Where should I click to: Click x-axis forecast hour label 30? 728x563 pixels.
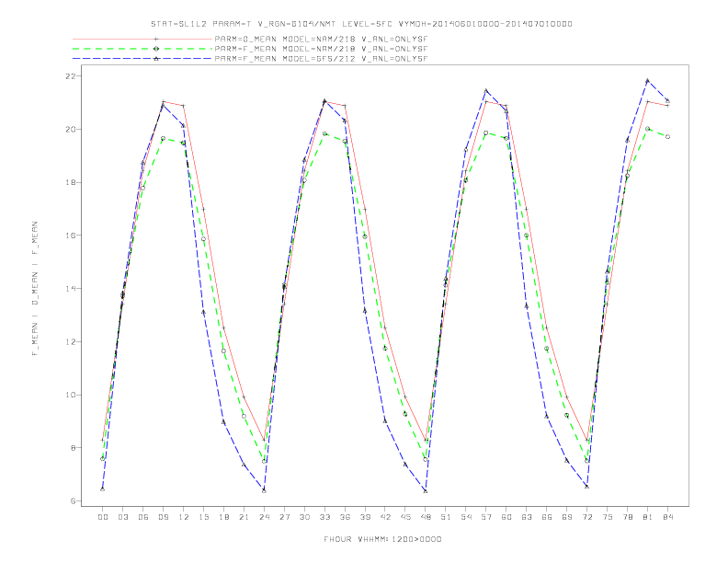pyautogui.click(x=304, y=517)
